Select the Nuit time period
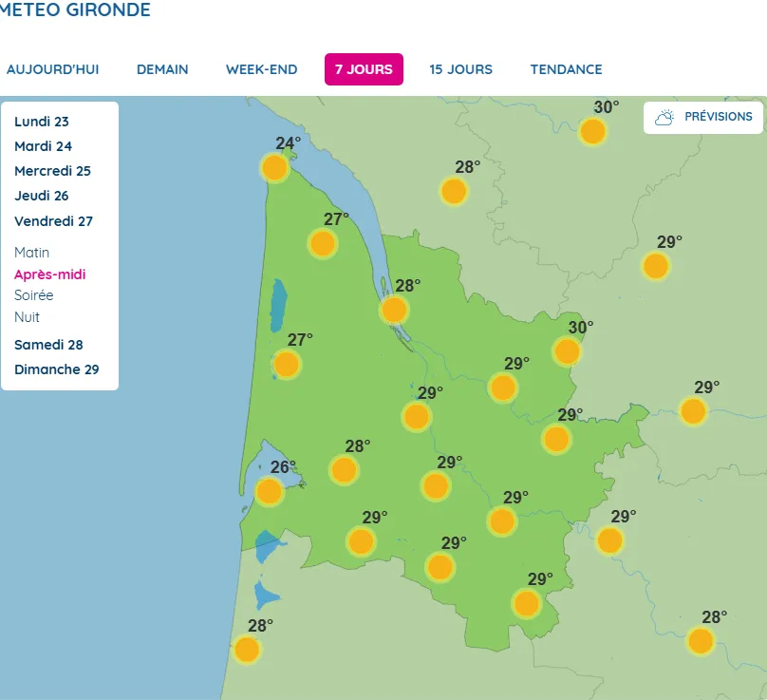This screenshot has height=700, width=767. (28, 317)
